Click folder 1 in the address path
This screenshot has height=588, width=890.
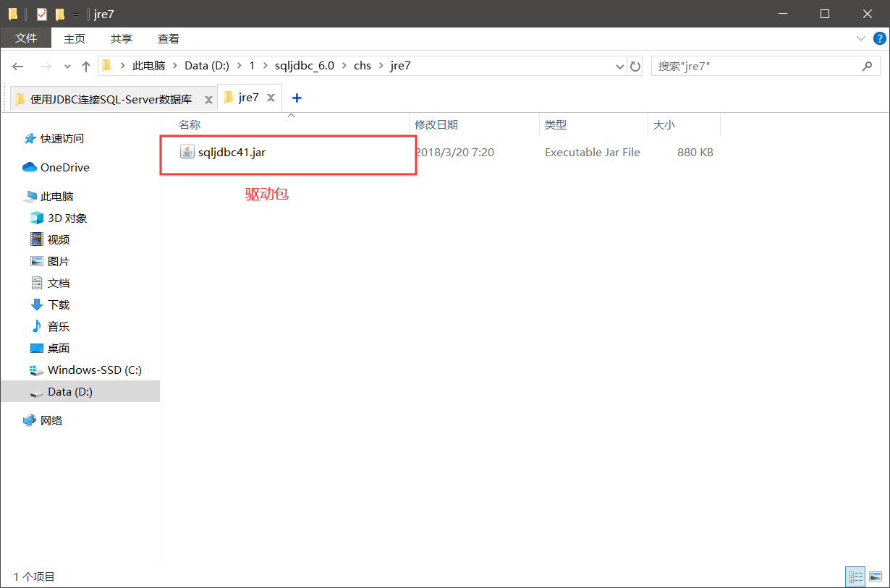(x=252, y=66)
